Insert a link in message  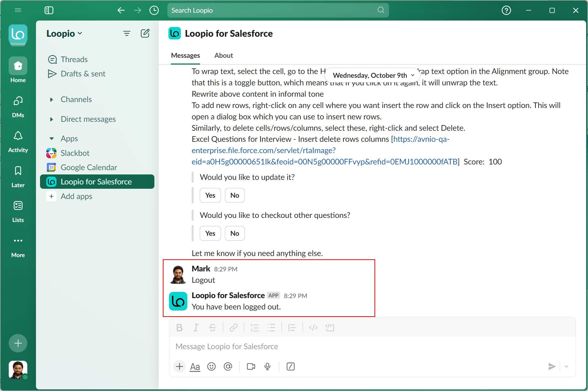[233, 328]
